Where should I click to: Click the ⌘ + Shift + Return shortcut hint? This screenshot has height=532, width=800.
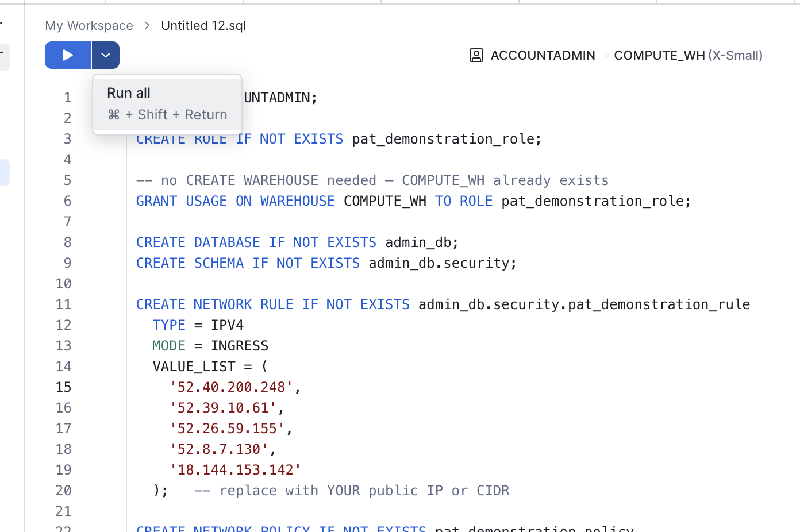click(167, 115)
